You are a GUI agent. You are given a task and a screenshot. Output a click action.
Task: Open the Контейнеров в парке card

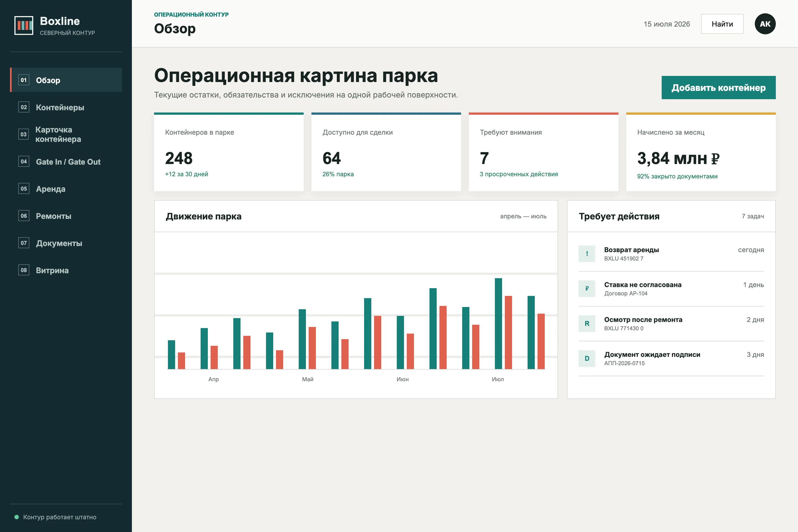tap(229, 152)
